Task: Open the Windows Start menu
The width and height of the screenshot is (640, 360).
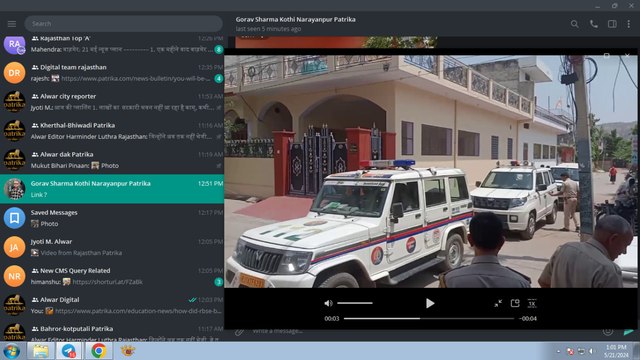Action: (x=11, y=351)
